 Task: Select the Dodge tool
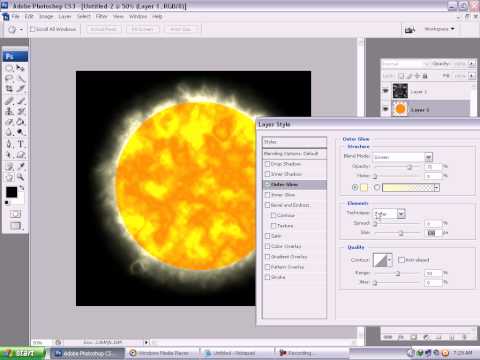click(x=20, y=132)
